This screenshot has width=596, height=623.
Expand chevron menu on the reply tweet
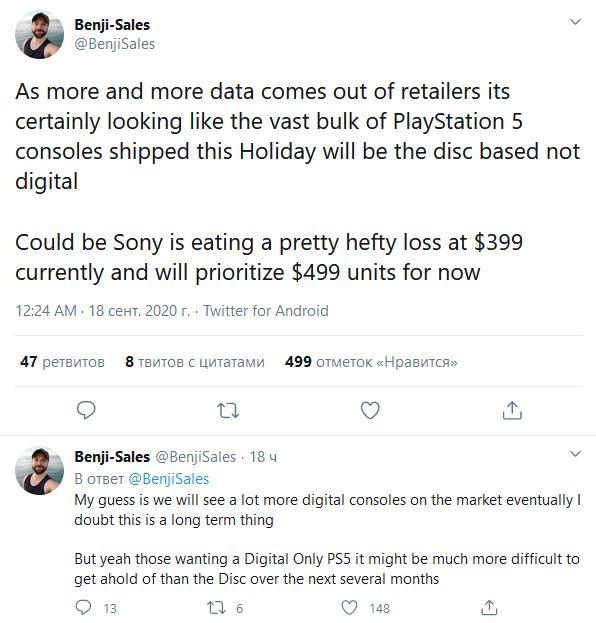tap(575, 454)
